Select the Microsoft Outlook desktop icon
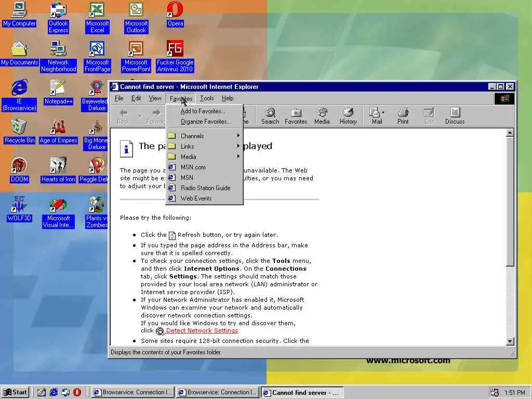This screenshot has width=532, height=399. click(137, 18)
